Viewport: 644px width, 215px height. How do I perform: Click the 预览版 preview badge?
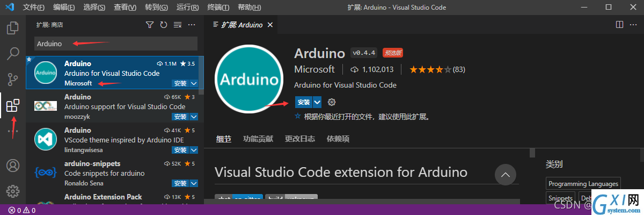[x=393, y=53]
